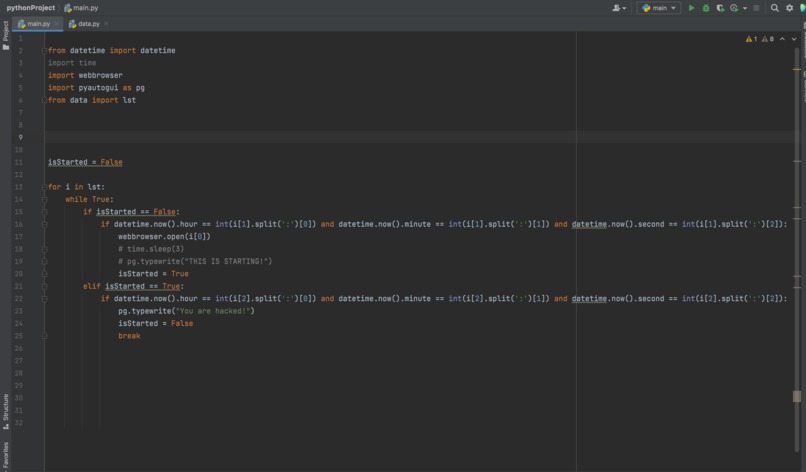
Task: Click the 'THIS IS STARTING!' comment on line 19
Action: point(195,261)
